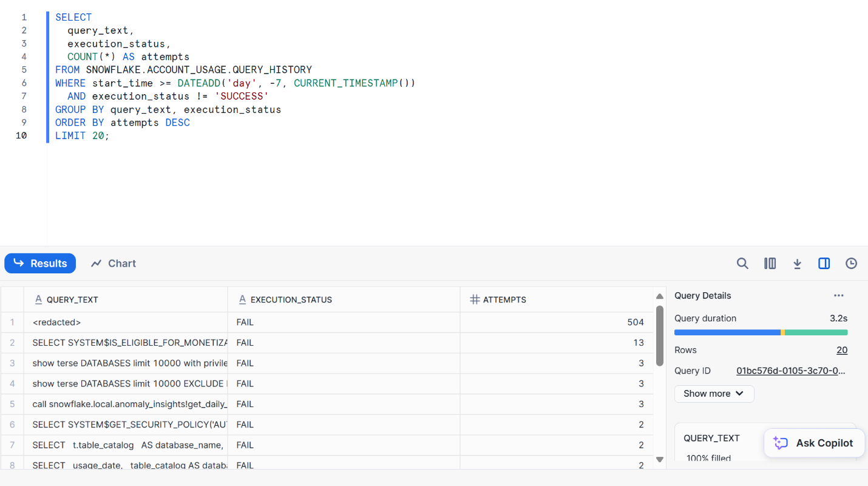Viewport: 868px width, 486px height.
Task: Select the <redacted> query text cell
Action: coord(56,323)
